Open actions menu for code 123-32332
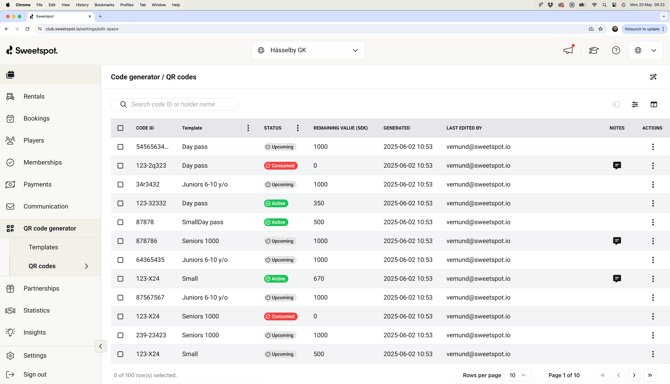670x384 pixels. (x=652, y=203)
